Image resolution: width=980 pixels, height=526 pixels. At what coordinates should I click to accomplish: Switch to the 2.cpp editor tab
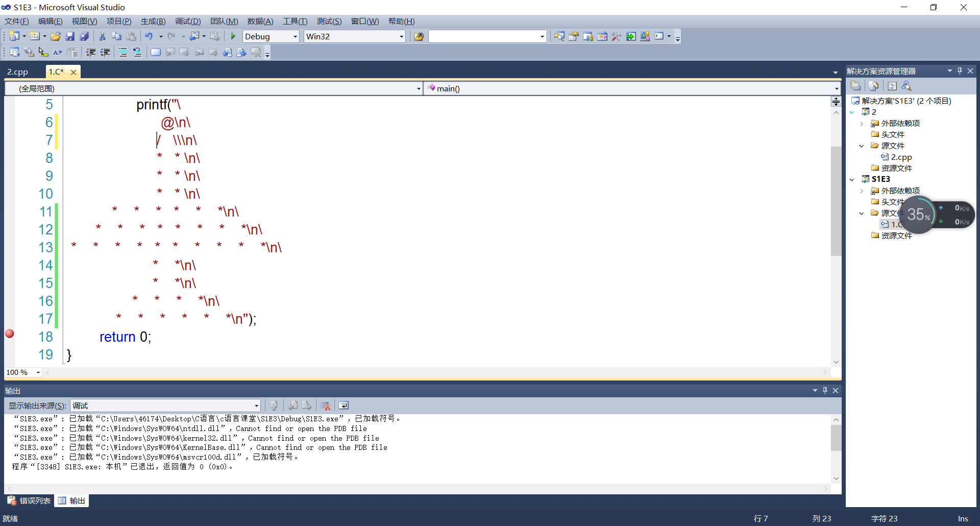pos(18,72)
